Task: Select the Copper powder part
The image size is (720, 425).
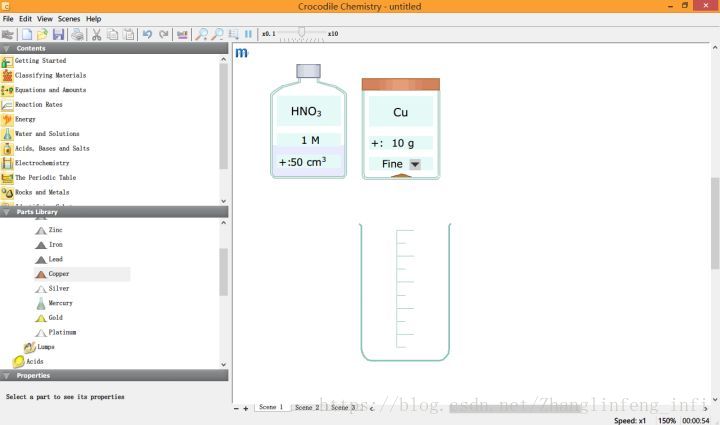Action: point(59,273)
